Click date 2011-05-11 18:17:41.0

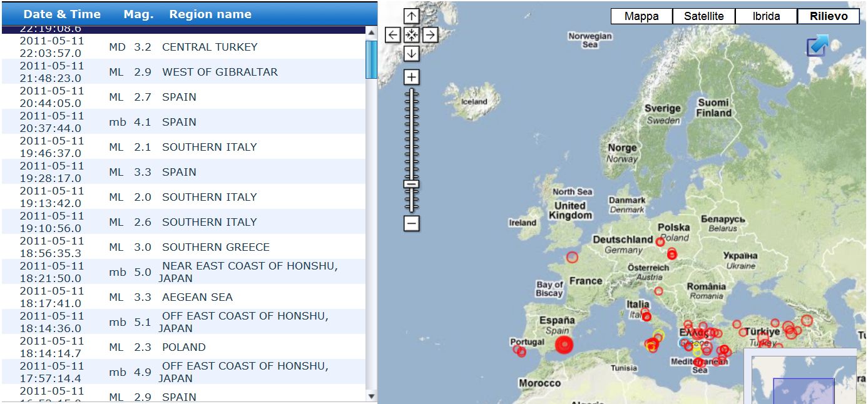coord(51,296)
